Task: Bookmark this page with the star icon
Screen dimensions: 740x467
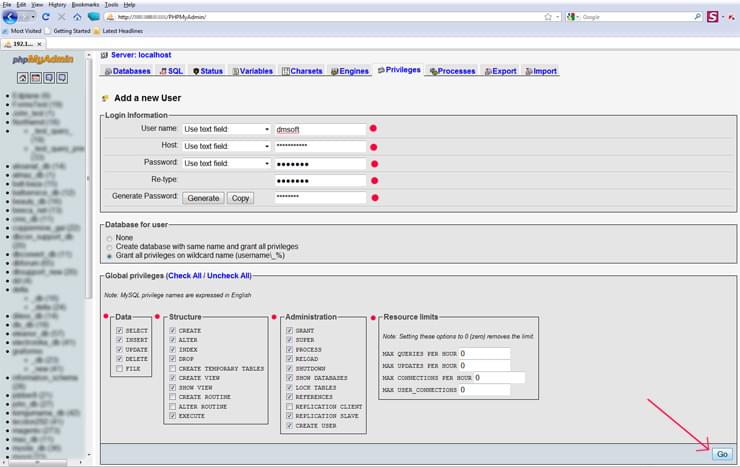Action: 548,17
